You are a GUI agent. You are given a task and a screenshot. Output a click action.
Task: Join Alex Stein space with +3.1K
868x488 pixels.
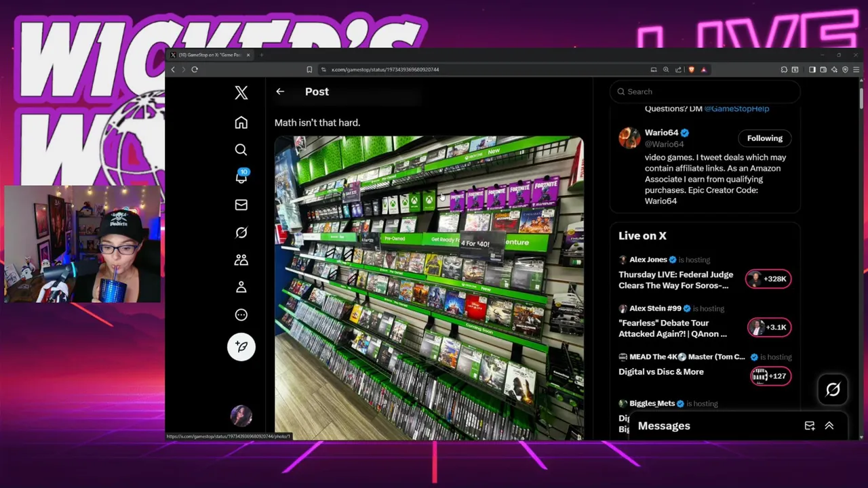tap(769, 327)
